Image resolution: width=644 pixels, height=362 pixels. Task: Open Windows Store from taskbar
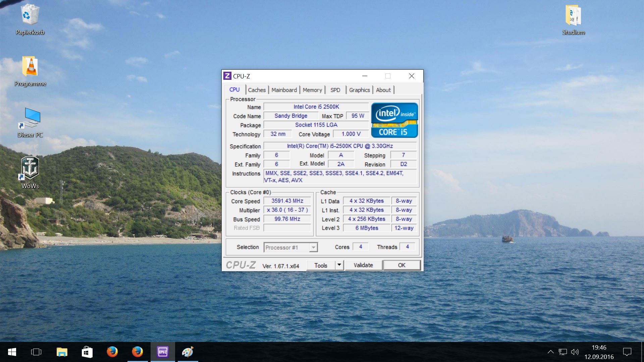coord(87,352)
